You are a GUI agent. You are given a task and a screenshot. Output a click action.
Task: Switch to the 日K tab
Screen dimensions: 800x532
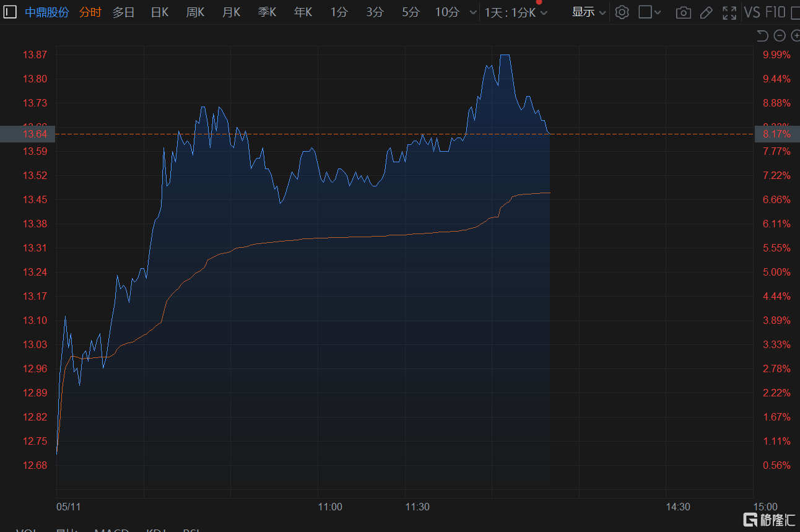[160, 12]
